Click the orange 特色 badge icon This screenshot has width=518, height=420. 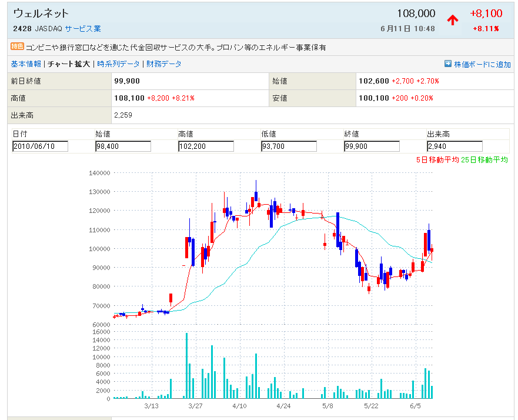[x=17, y=46]
